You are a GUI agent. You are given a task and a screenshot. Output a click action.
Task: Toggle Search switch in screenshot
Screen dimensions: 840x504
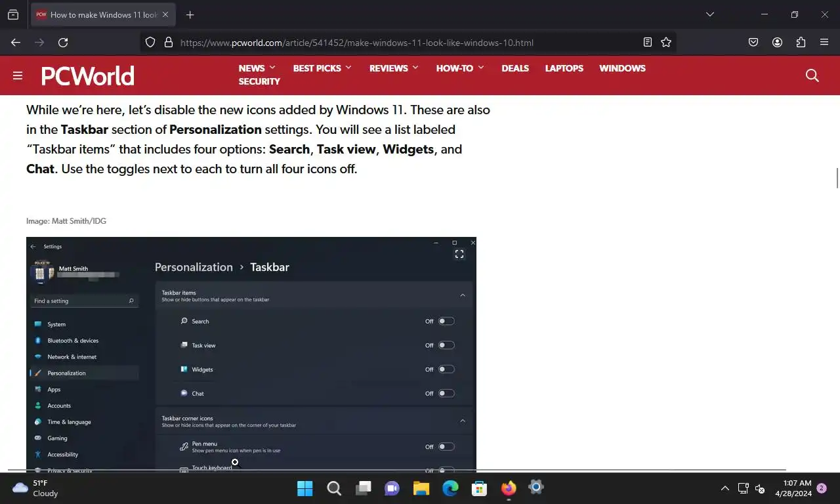[x=446, y=322]
